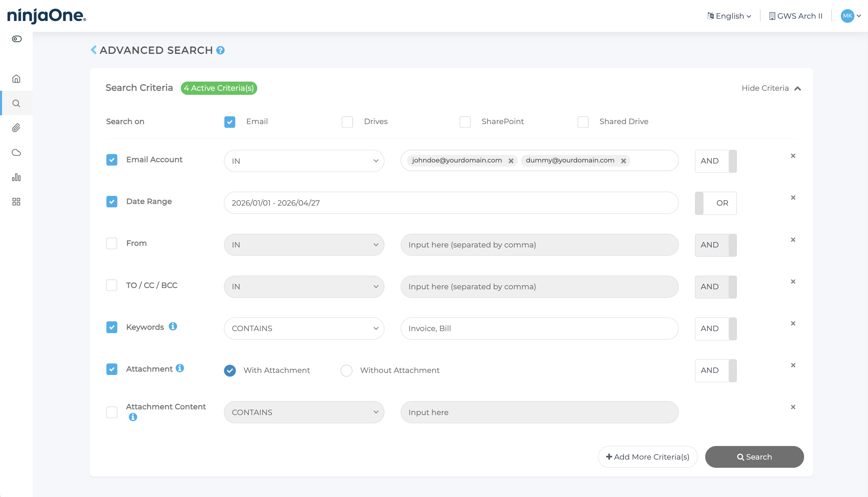
Task: Delete the Attachment Content row
Action: pos(793,407)
